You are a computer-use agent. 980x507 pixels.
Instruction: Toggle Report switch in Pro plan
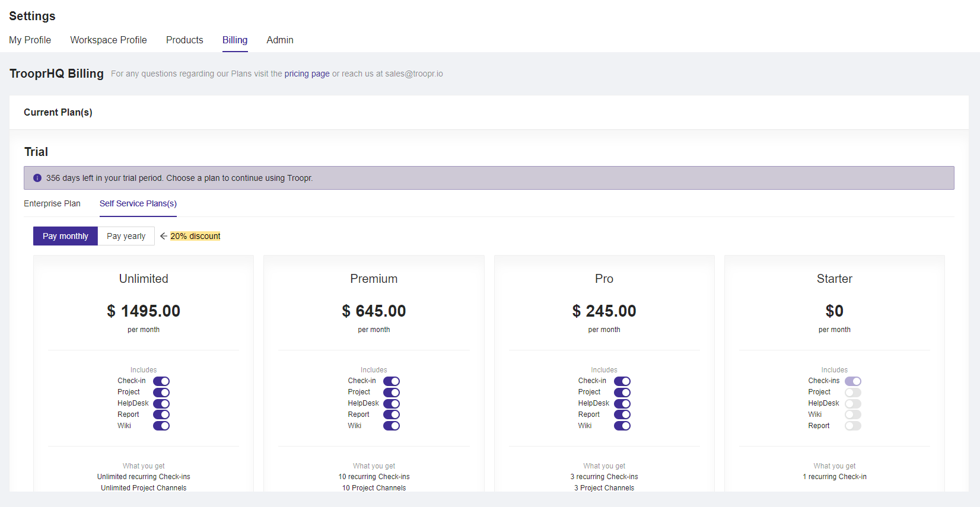(x=622, y=414)
